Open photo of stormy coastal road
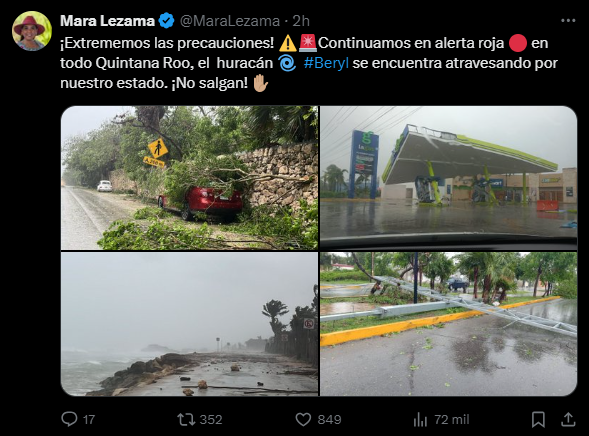589x436 pixels. point(189,324)
